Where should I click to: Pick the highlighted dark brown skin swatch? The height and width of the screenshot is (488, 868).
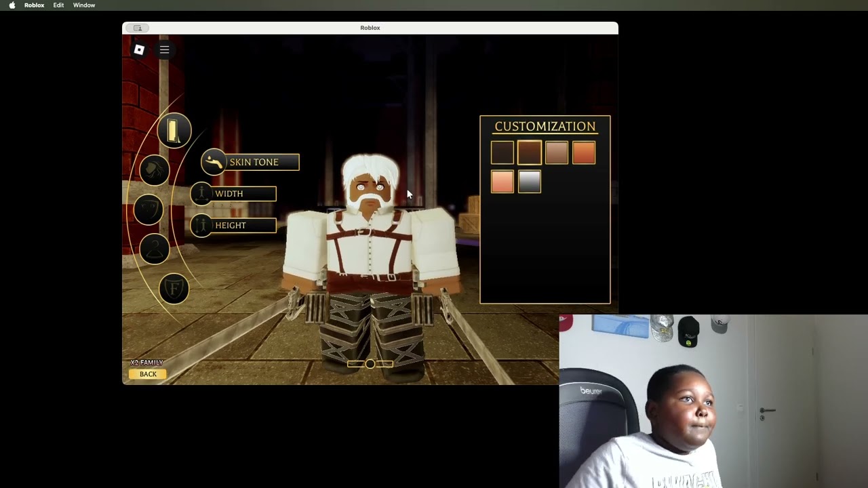pyautogui.click(x=530, y=153)
